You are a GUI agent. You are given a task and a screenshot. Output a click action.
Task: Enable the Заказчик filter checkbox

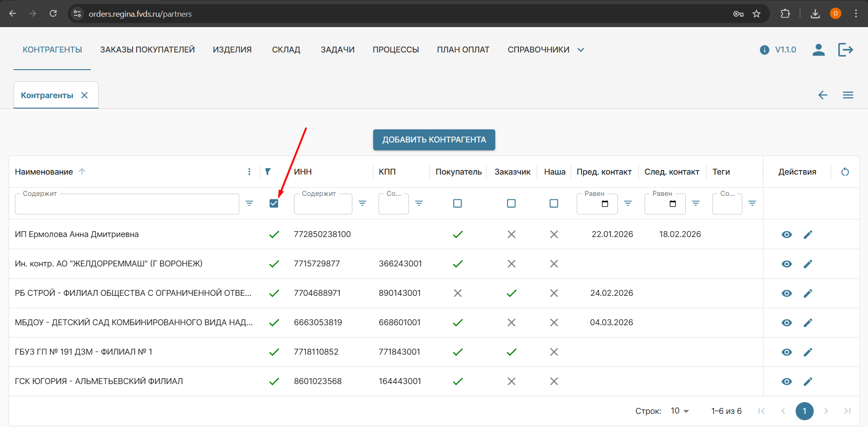pos(511,204)
